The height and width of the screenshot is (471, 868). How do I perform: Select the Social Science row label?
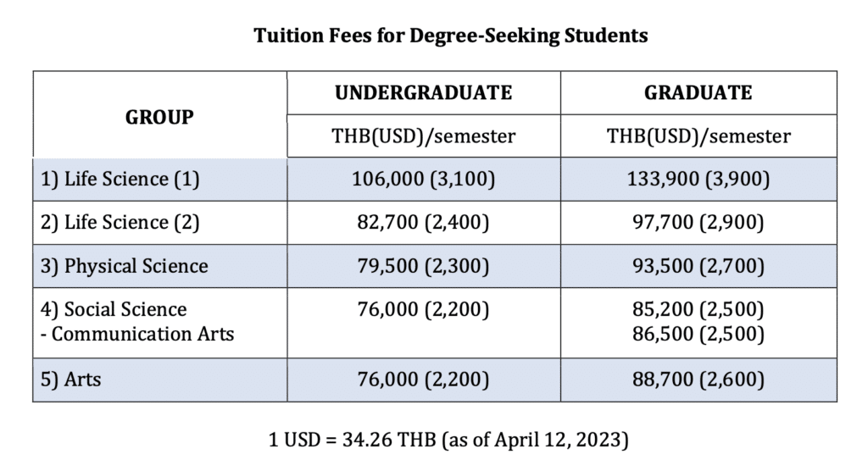pyautogui.click(x=114, y=309)
